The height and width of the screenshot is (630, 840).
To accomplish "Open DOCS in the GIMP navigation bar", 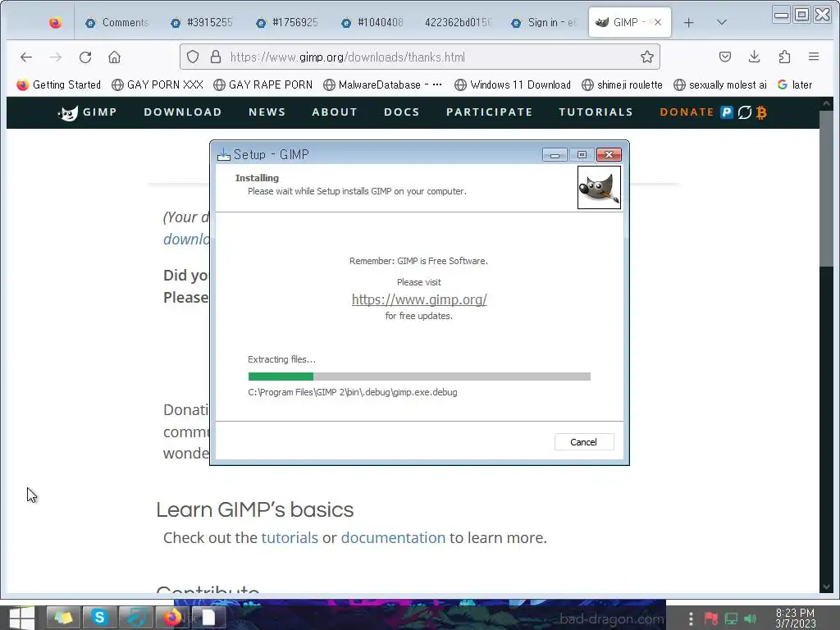I will tap(401, 112).
